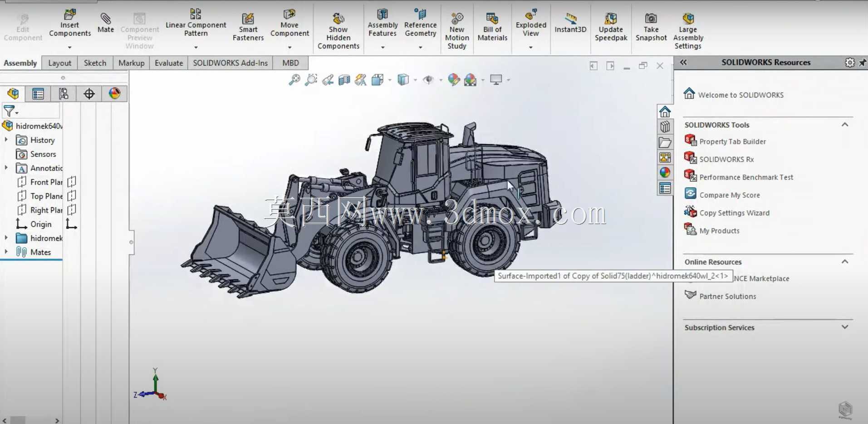Open View Orientation cube icon

(378, 80)
